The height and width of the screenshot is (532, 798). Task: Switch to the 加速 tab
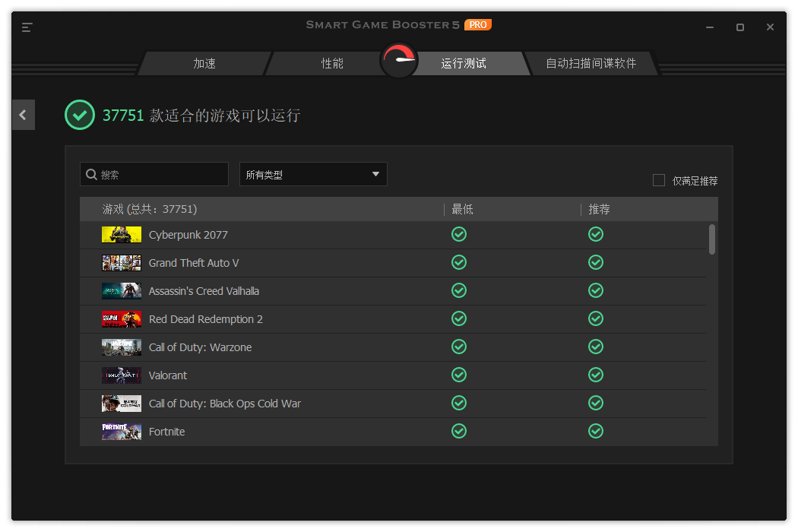(204, 63)
